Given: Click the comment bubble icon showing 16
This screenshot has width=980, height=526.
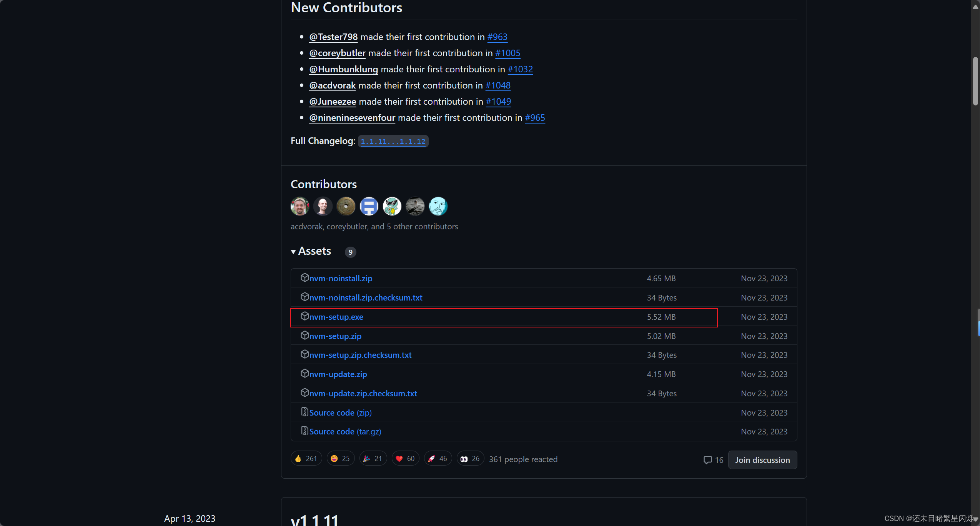Looking at the screenshot, I should point(707,460).
